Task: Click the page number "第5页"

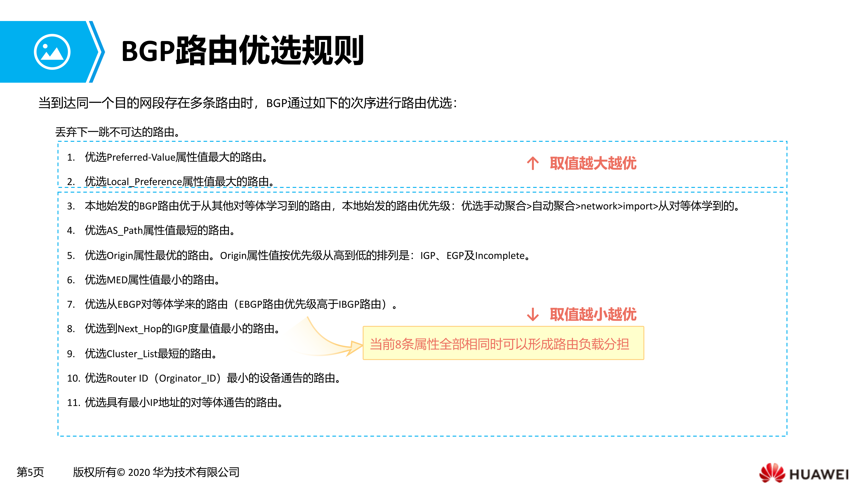Action: pos(30,472)
